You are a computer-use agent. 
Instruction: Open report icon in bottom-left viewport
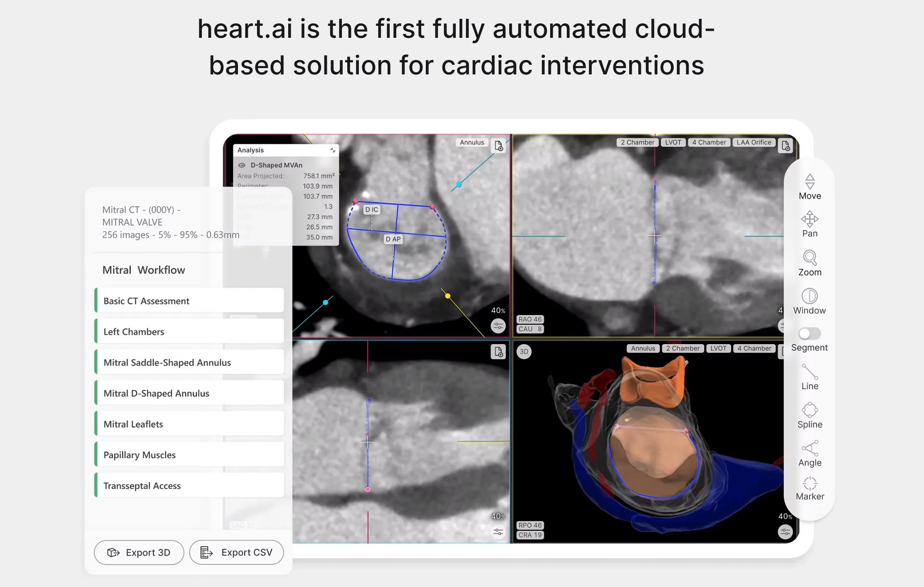click(498, 352)
